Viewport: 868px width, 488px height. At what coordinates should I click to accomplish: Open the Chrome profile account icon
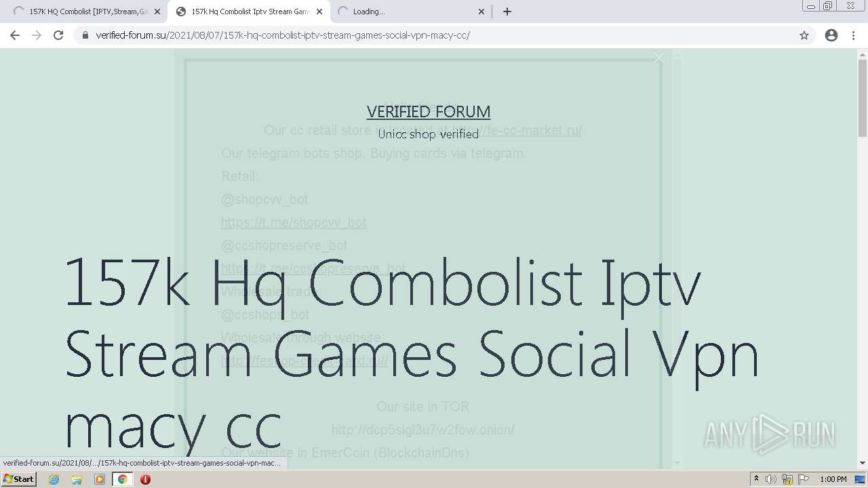tap(831, 35)
